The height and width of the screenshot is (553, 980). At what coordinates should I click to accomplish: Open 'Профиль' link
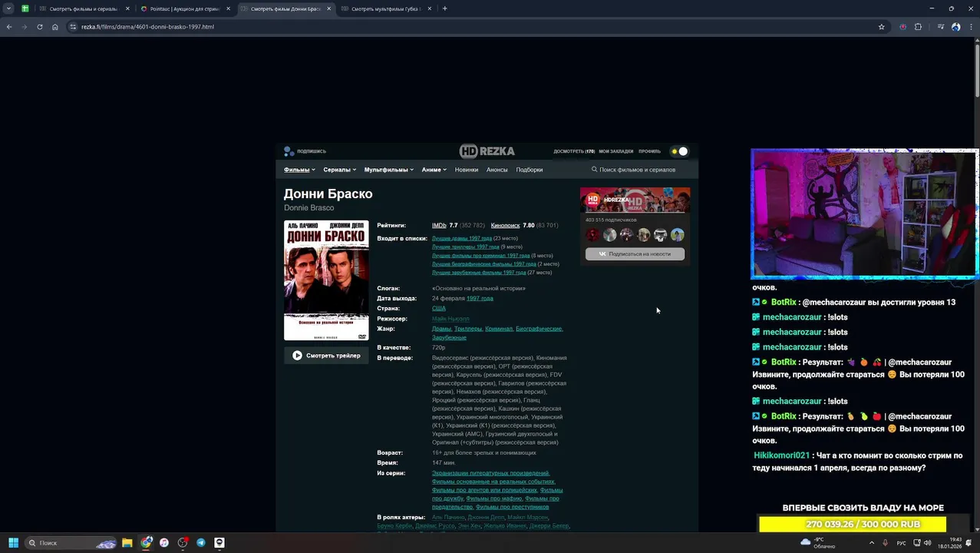(x=649, y=151)
